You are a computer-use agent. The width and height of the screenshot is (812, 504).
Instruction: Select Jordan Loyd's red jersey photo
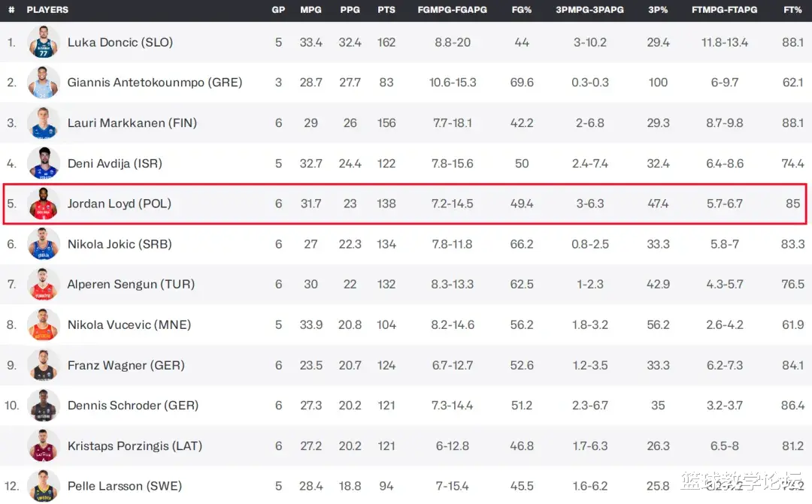(x=43, y=204)
